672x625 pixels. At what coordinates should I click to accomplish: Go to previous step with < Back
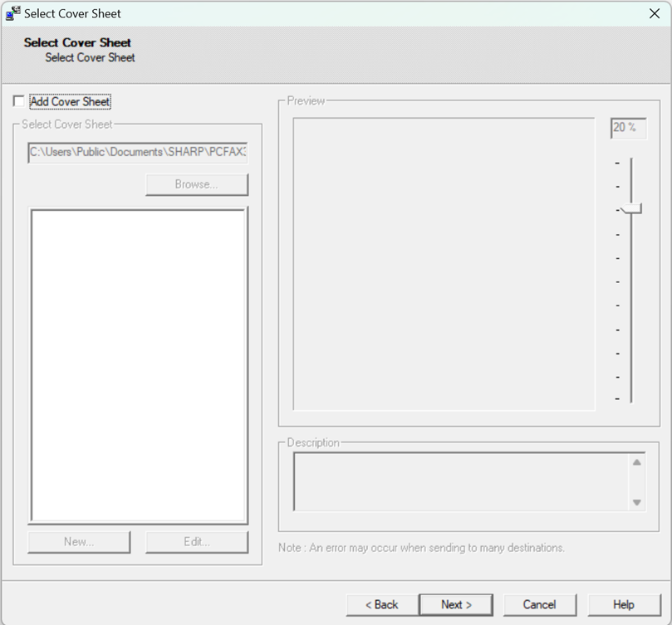(381, 604)
